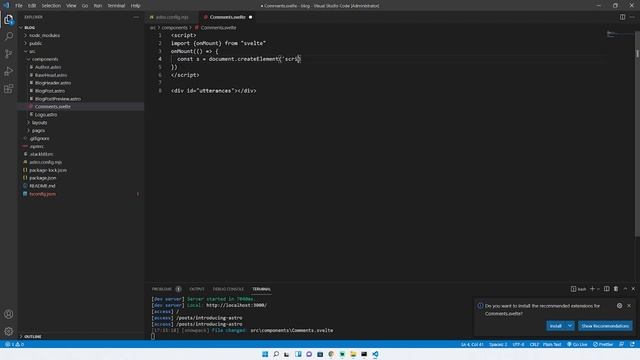Expand the public folder

point(36,43)
